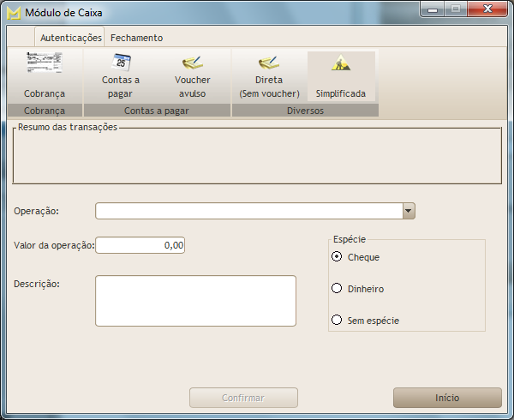Select the Cheque radio option
Screen dimensions: 514x420
[x=337, y=256]
